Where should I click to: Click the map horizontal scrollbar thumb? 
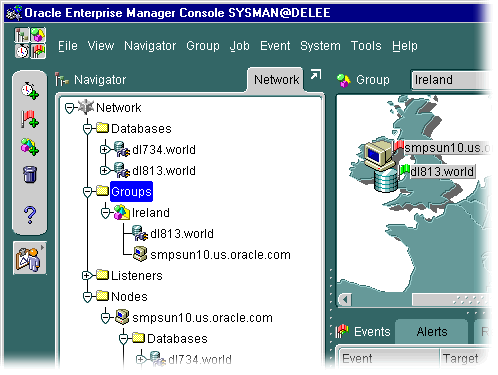tap(451, 299)
